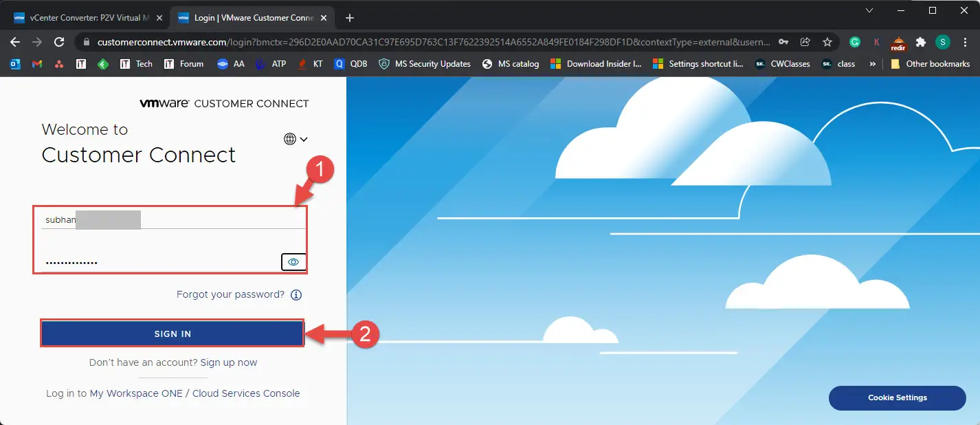Close the vCenter Converter tab
This screenshot has height=425, width=980.
(159, 18)
